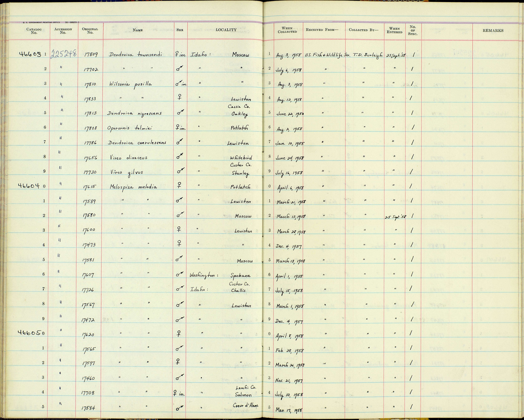
Task: Click original number 17702
Action: pos(91,69)
